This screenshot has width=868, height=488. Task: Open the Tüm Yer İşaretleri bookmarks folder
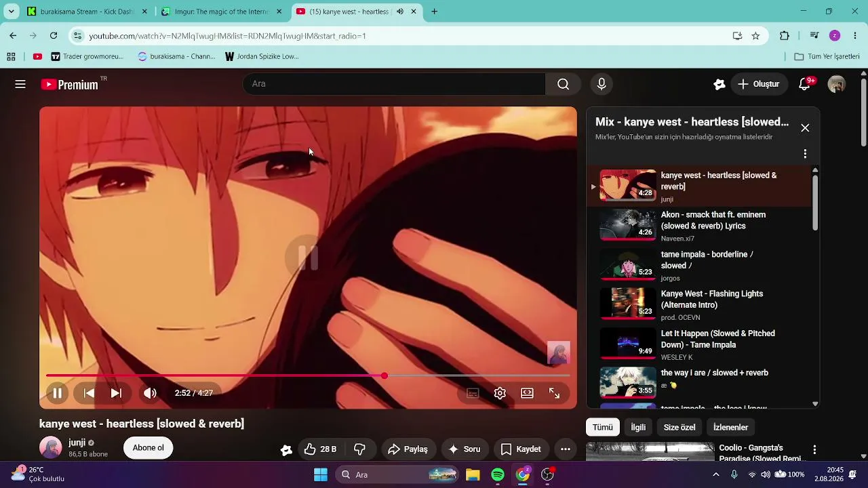point(827,56)
